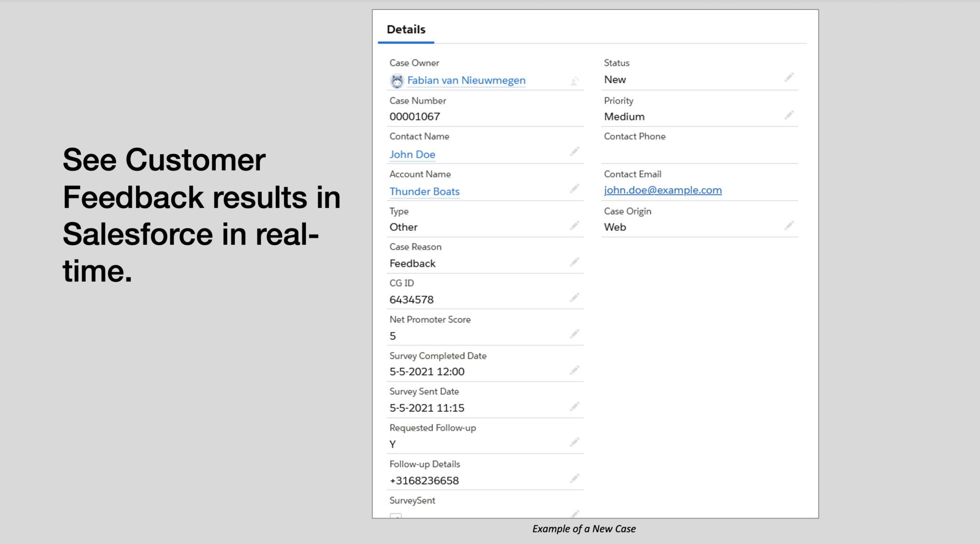The height and width of the screenshot is (544, 980).
Task: Edit the Contact Name field pencil
Action: tap(575, 151)
